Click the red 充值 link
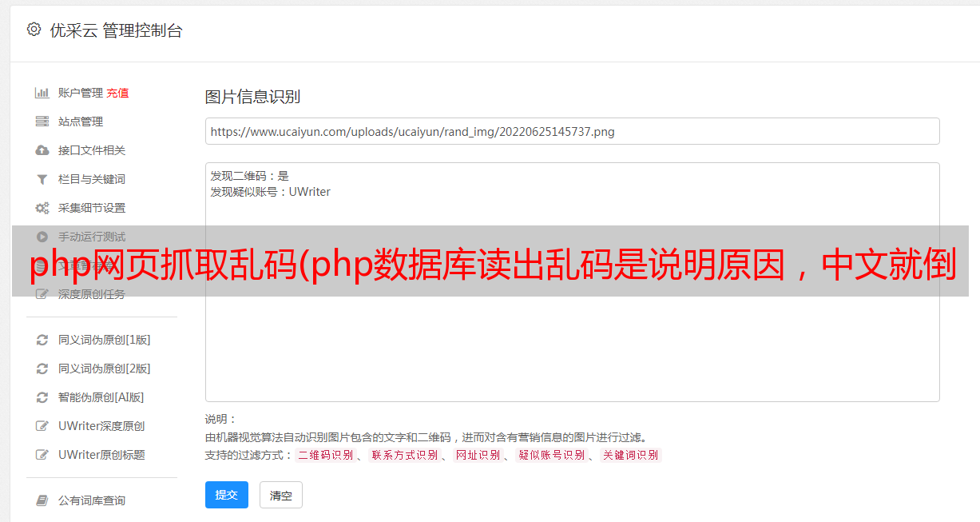This screenshot has width=980, height=522. pos(117,93)
